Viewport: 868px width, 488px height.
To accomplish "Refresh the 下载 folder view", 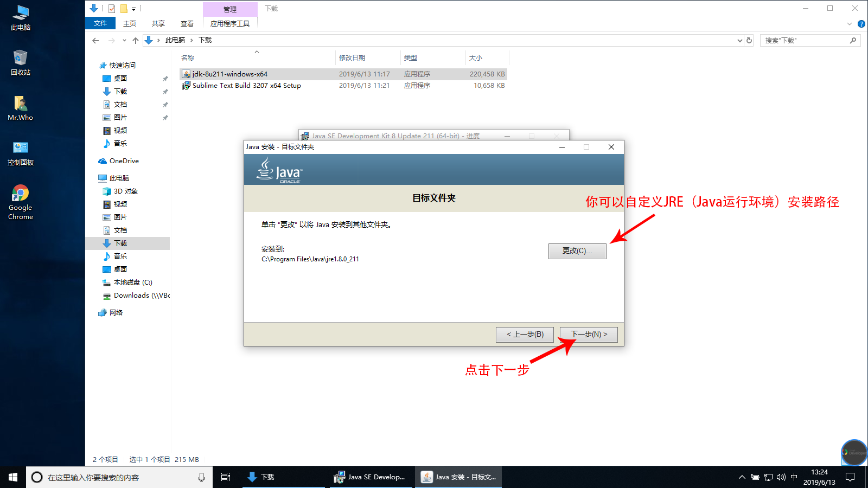I will click(749, 40).
